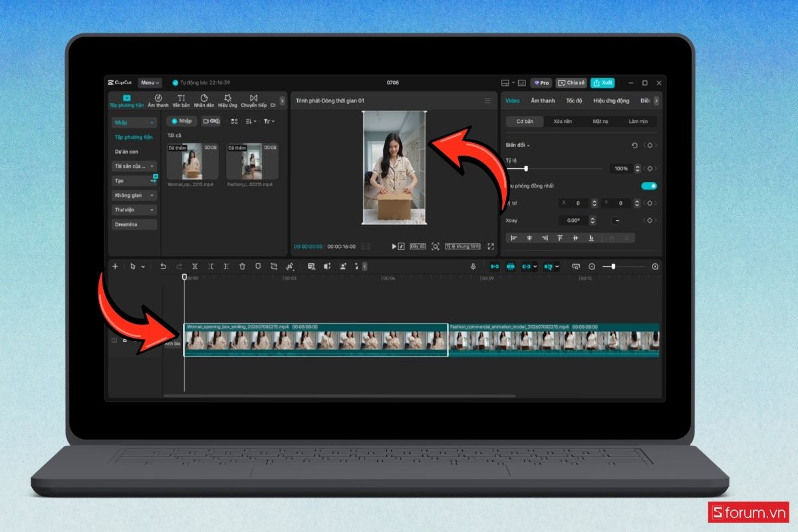798x532 pixels.
Task: Switch to the Âm thanh properties tab
Action: [x=543, y=100]
